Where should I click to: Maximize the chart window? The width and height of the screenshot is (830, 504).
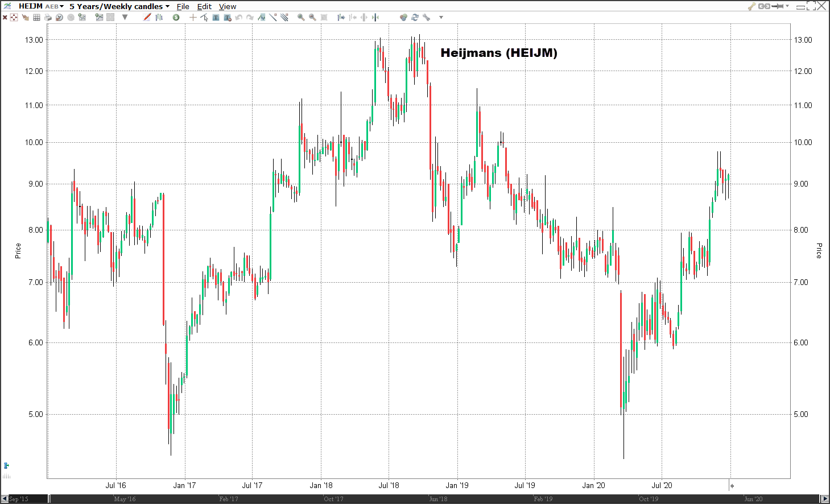[x=812, y=6]
